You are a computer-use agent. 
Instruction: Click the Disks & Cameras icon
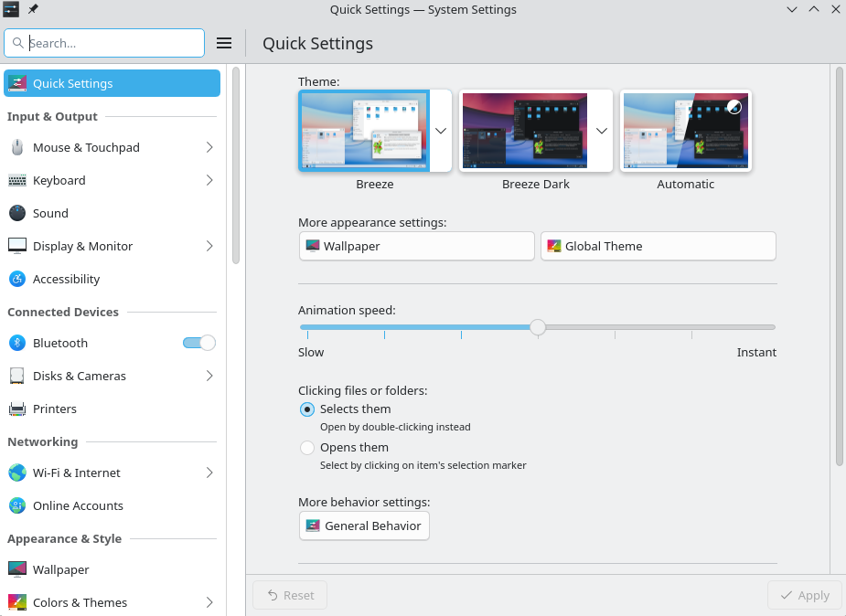17,376
